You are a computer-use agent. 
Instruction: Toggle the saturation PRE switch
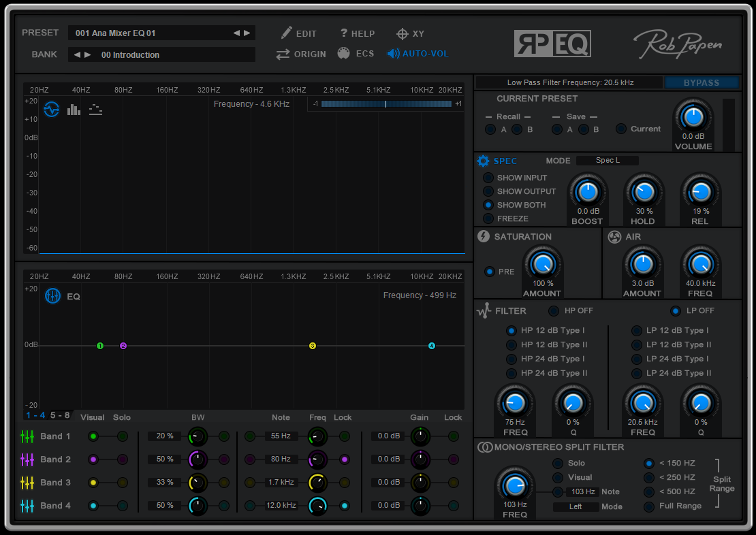coord(490,272)
